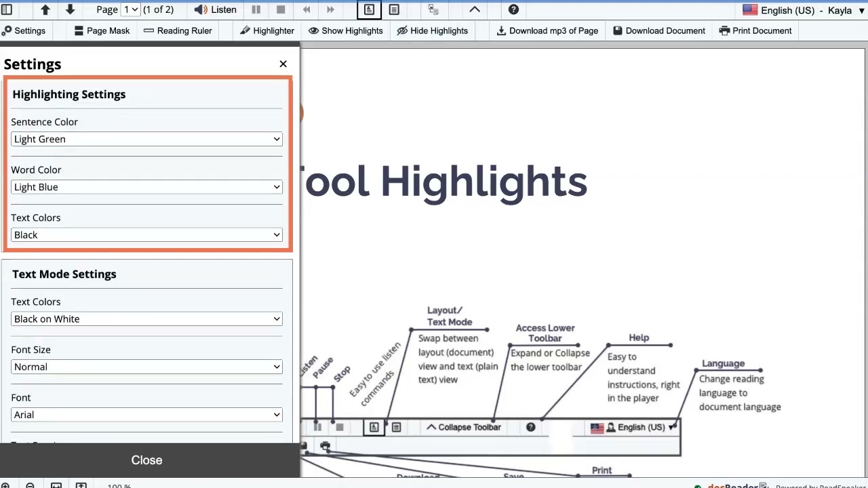Image resolution: width=868 pixels, height=488 pixels.
Task: Pause the reading playback
Action: (x=256, y=9)
